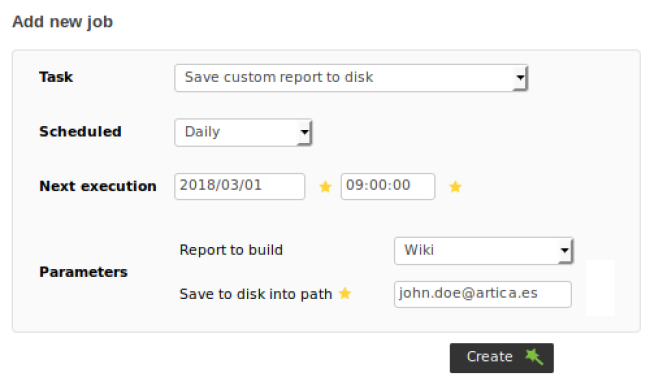Viewport: 650px width, 390px height.
Task: Click the next execution time field
Action: coord(388,187)
